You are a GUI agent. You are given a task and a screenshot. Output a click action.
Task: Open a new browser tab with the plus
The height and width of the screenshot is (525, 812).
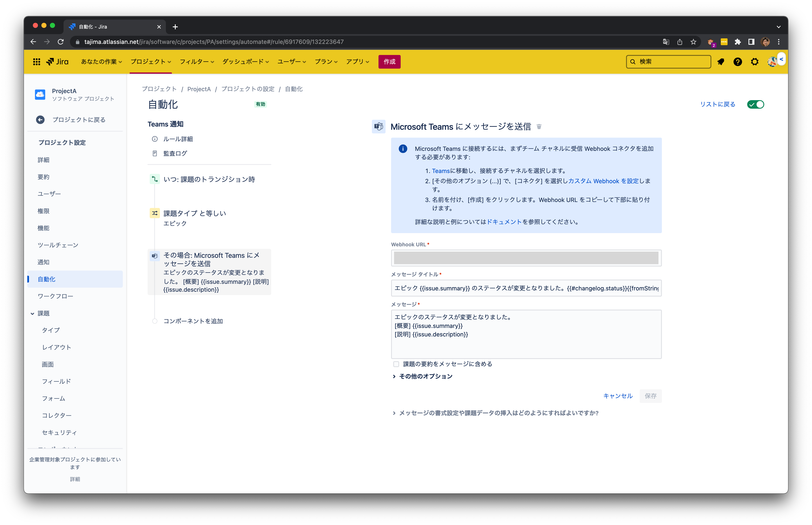(x=175, y=27)
